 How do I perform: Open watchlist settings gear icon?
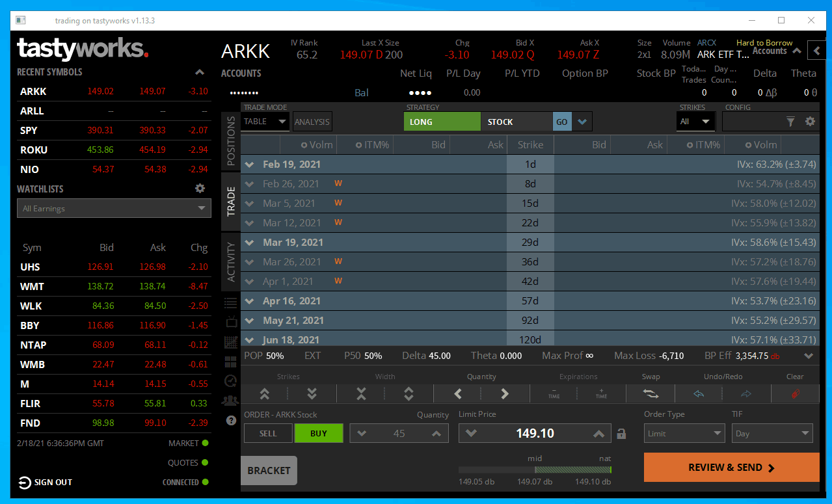[x=200, y=189]
